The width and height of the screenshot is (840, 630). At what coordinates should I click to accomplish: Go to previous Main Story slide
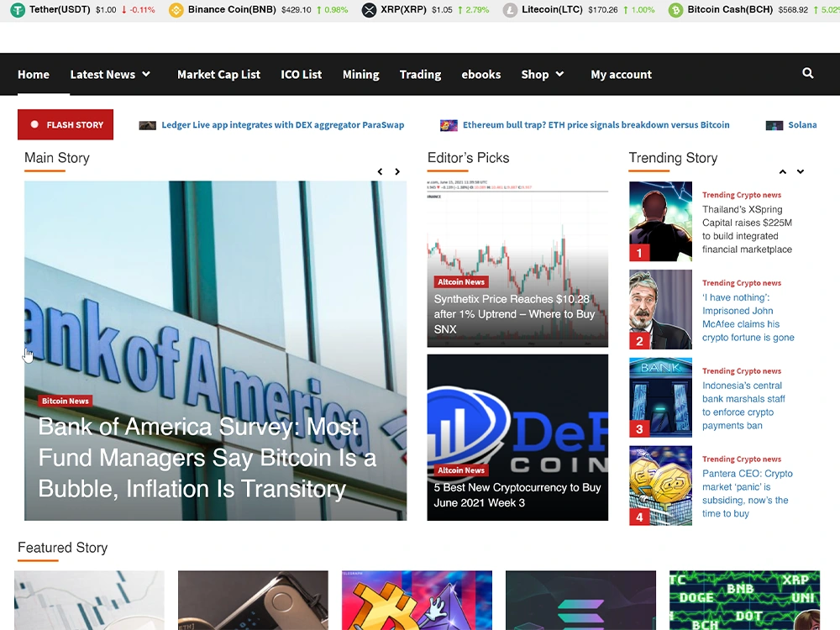point(380,171)
